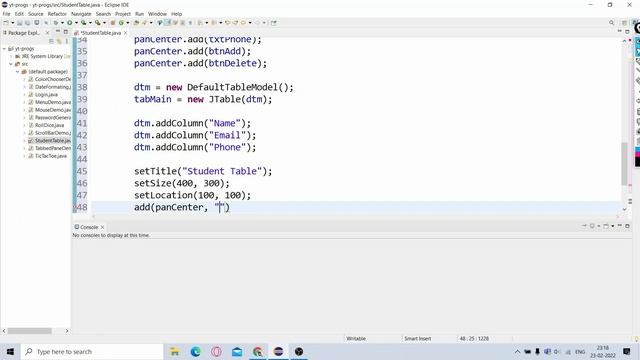Screen dimensions: 640x360
Task: Open the Package Explorer view menu
Action: coord(66,41)
